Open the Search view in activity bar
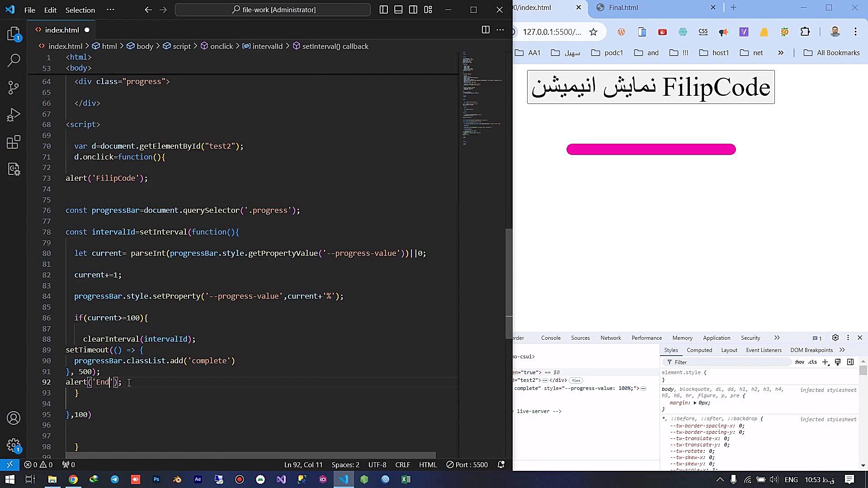The image size is (868, 488). pos(14,60)
